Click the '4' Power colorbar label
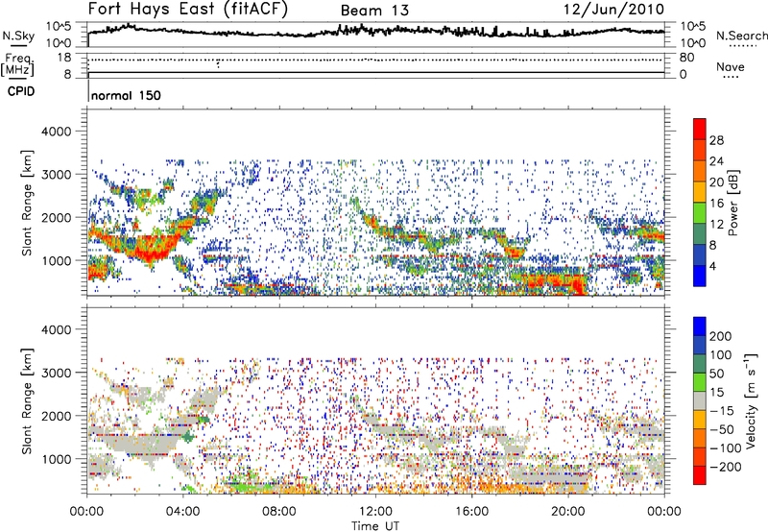Image resolution: width=768 pixels, height=532 pixels. pos(713,266)
